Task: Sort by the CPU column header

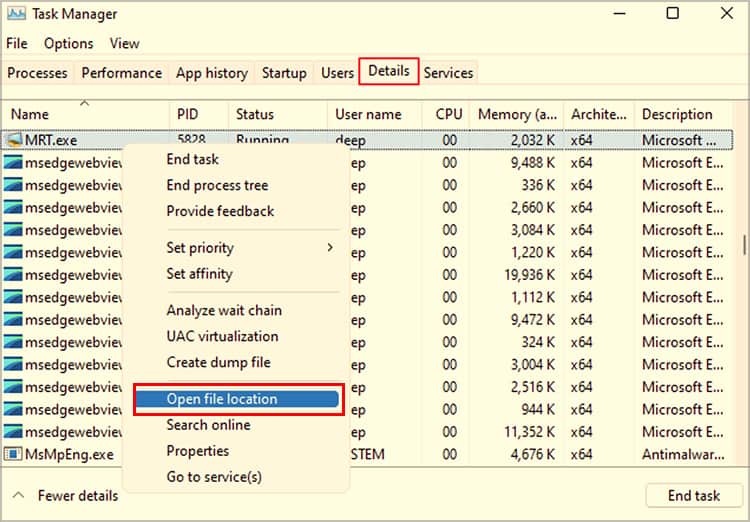Action: click(x=446, y=114)
